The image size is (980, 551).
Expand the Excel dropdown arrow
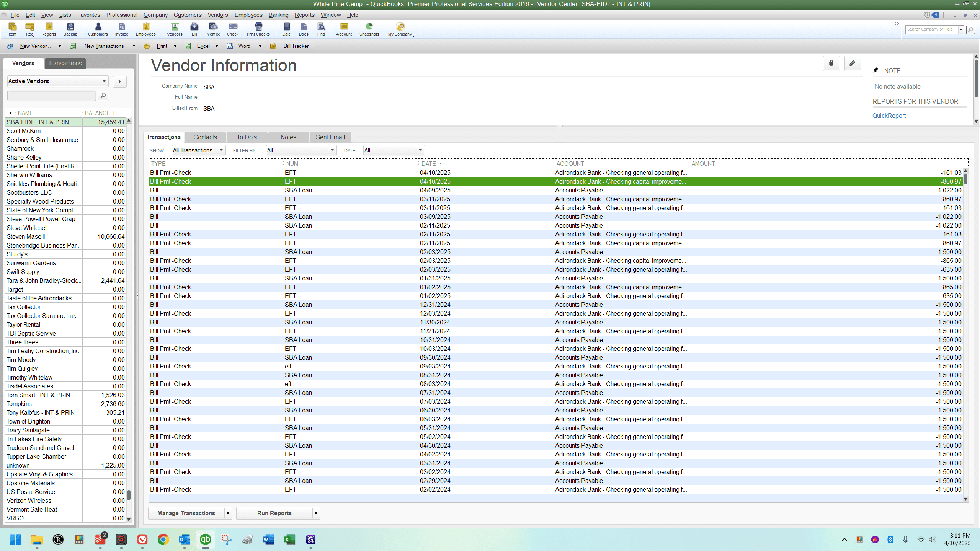216,46
